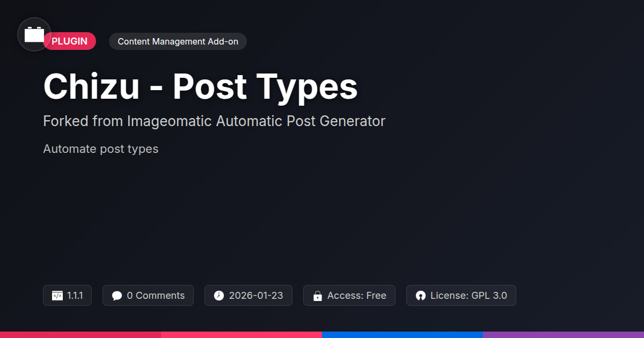
Task: Click the GitHub icon beside License
Action: pos(420,296)
